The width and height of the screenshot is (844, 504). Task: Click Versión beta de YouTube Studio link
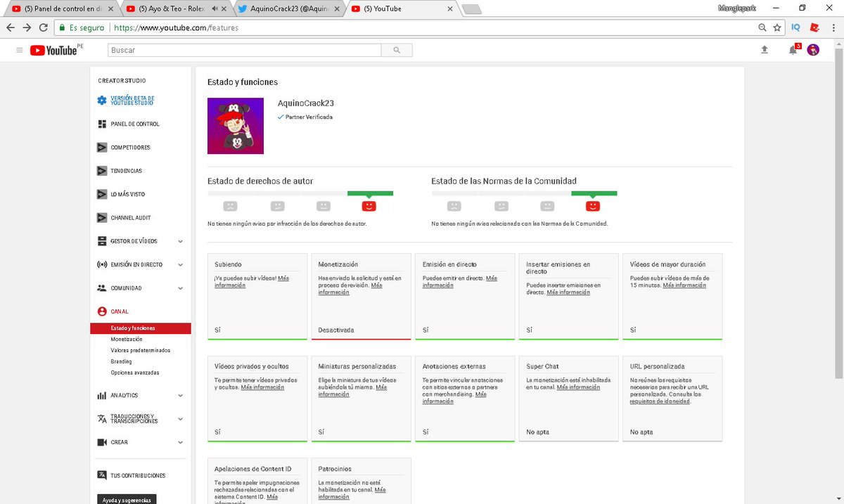tap(132, 101)
